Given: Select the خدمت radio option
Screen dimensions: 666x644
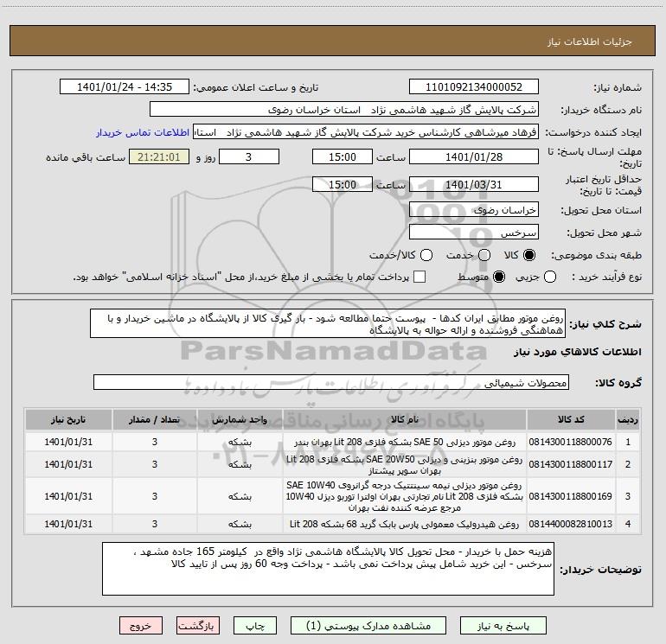Looking at the screenshot, I should click(484, 255).
